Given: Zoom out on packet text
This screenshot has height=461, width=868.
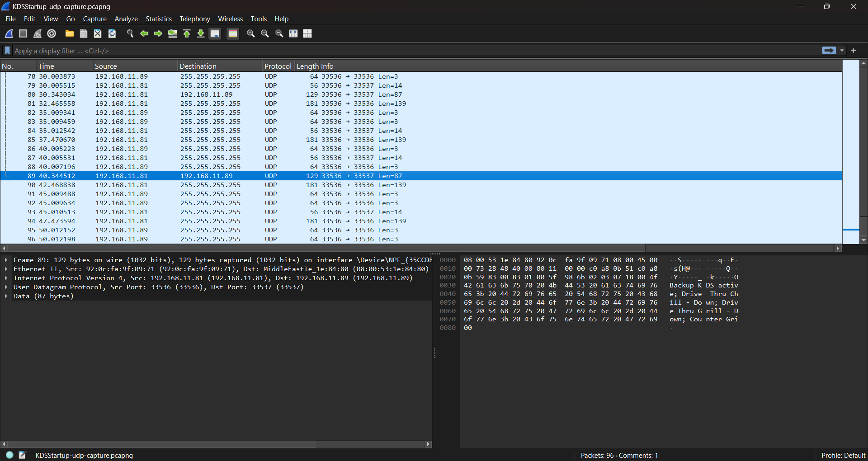Looking at the screenshot, I should pyautogui.click(x=265, y=33).
